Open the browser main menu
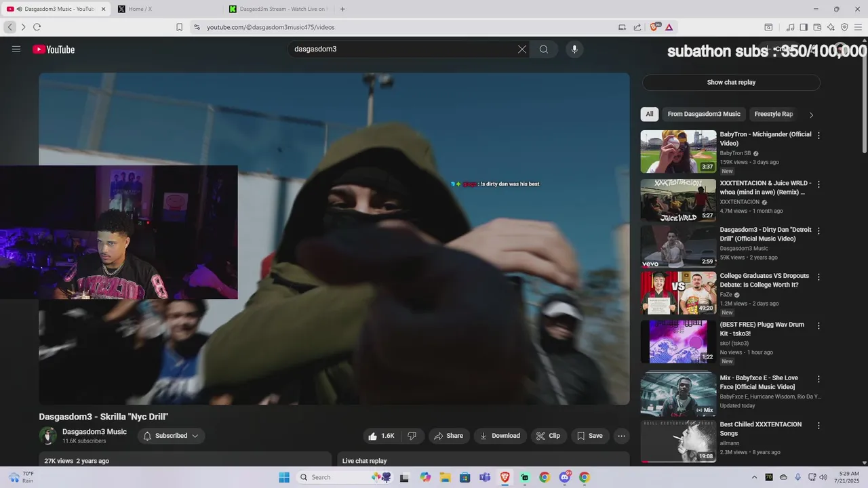The width and height of the screenshot is (868, 488). click(x=859, y=27)
